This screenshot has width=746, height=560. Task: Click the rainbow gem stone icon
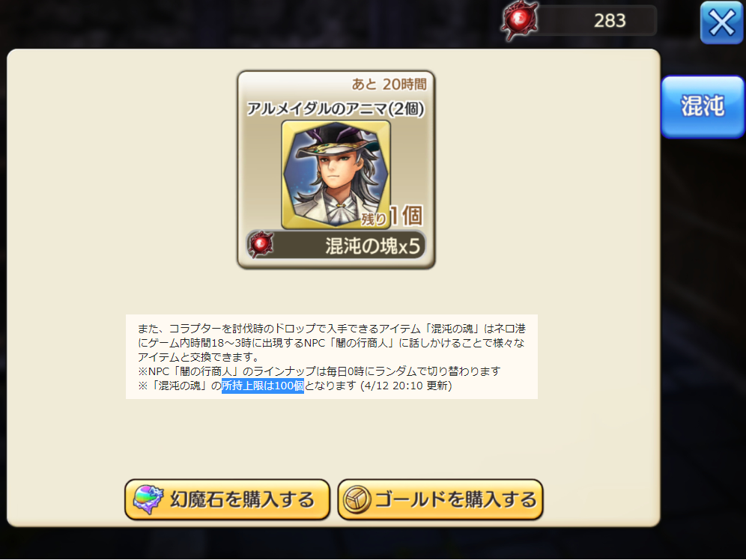(148, 499)
